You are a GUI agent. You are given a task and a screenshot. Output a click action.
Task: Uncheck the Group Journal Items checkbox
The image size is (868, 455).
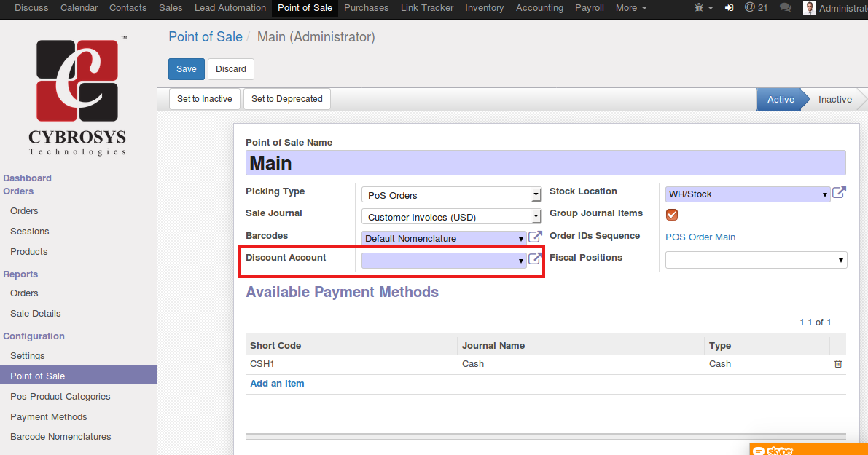click(x=672, y=214)
